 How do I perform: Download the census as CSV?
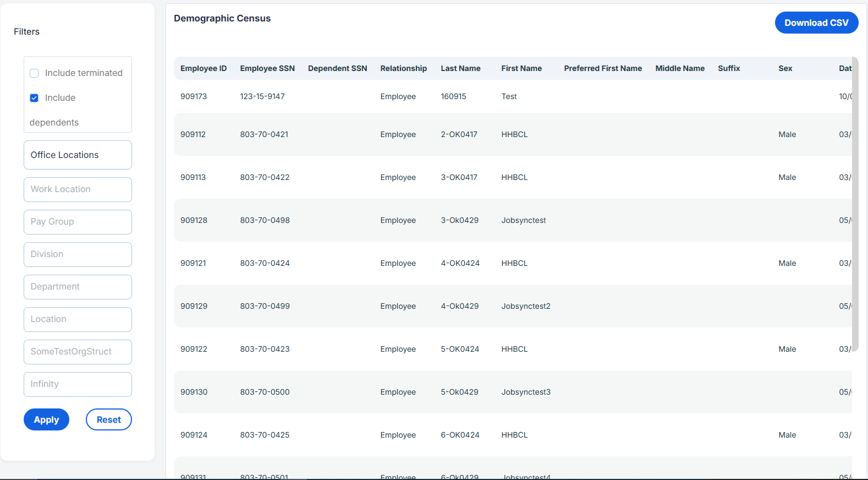coord(816,23)
